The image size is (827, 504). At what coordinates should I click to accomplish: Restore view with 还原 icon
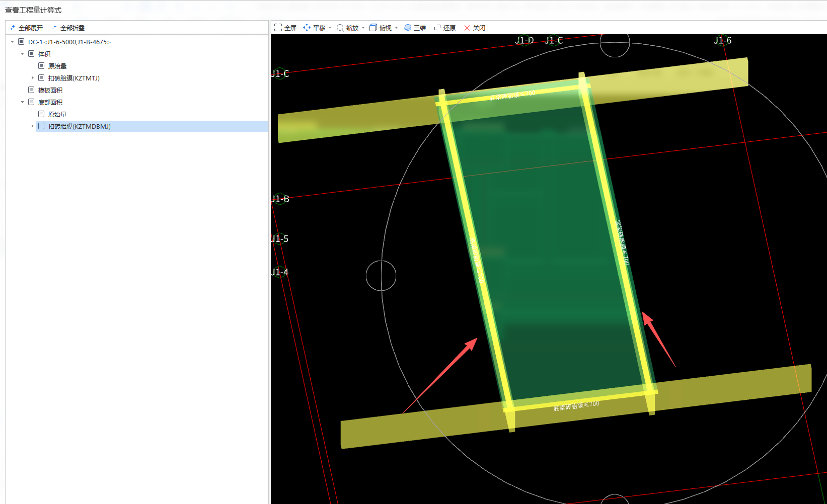pos(437,28)
